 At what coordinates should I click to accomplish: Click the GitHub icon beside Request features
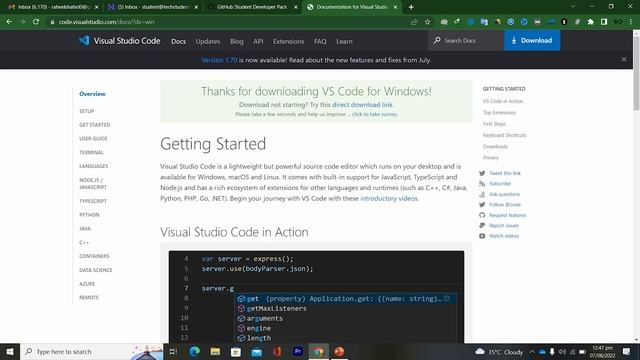[x=482, y=215]
